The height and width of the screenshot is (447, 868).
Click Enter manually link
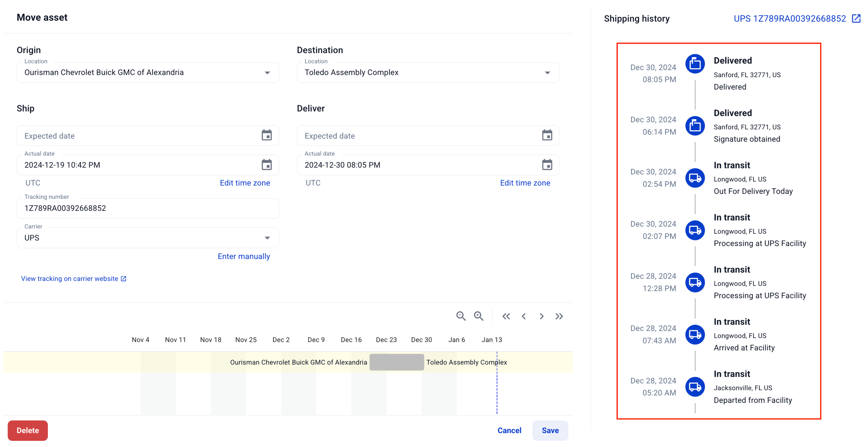coord(244,256)
